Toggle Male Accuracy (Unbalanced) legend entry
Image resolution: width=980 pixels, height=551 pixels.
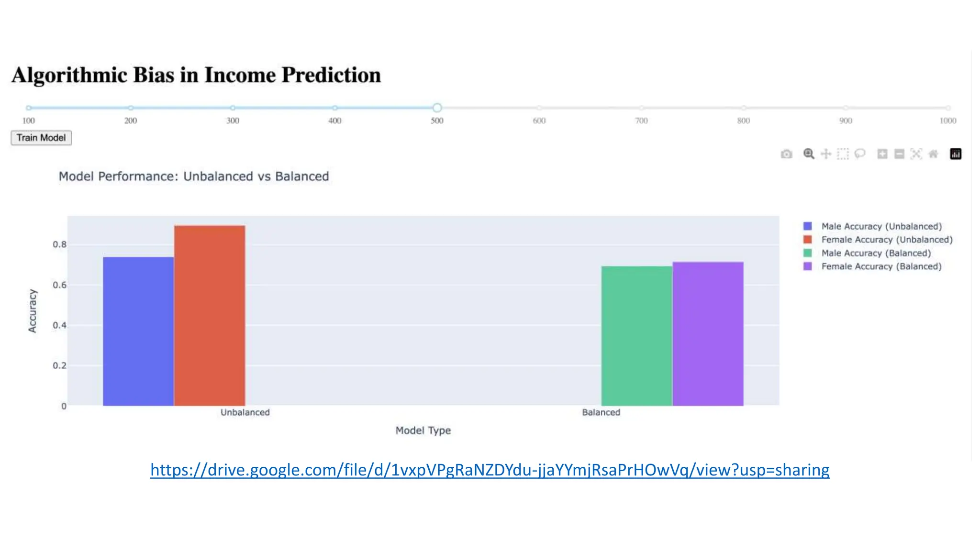881,226
